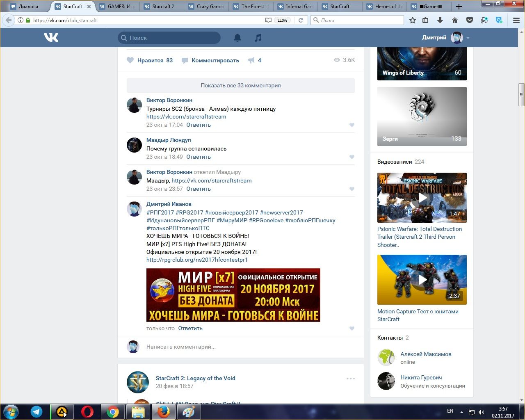Screen dimensions: 525x420
Task: Open File Explorer from the taskbar
Action: [138, 412]
